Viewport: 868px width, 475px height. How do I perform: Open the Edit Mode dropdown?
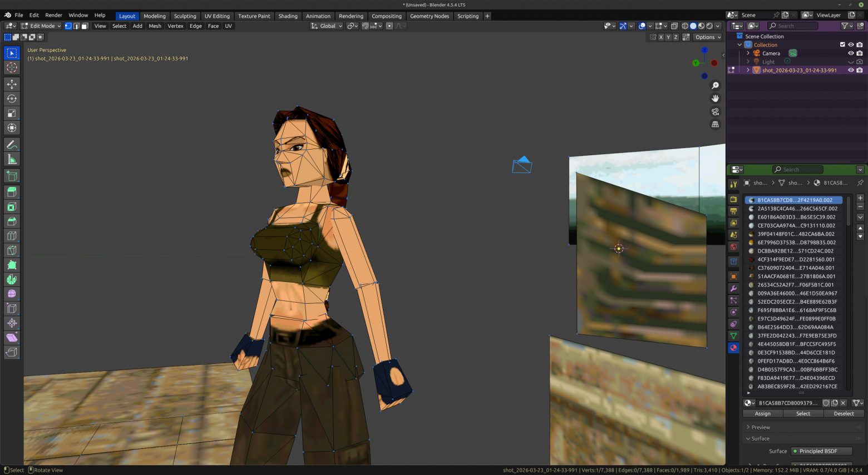tap(41, 26)
